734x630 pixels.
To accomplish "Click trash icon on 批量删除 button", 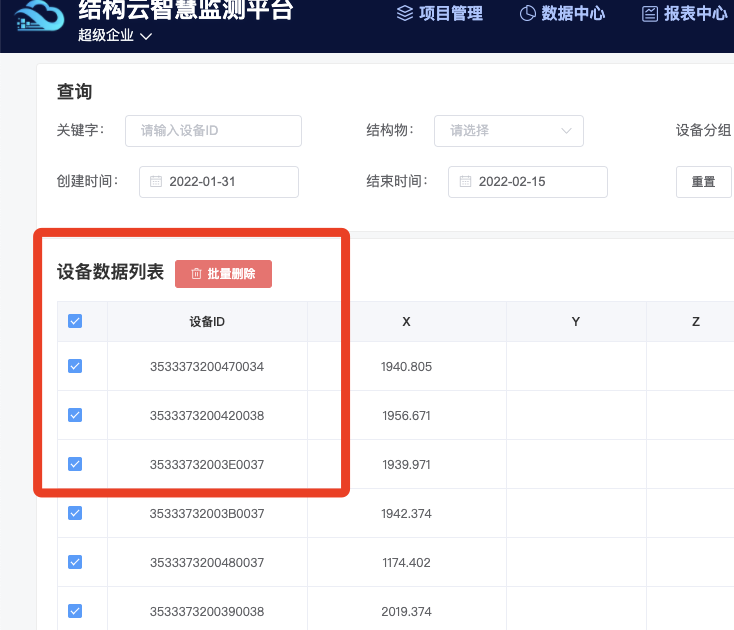I will click(x=196, y=274).
